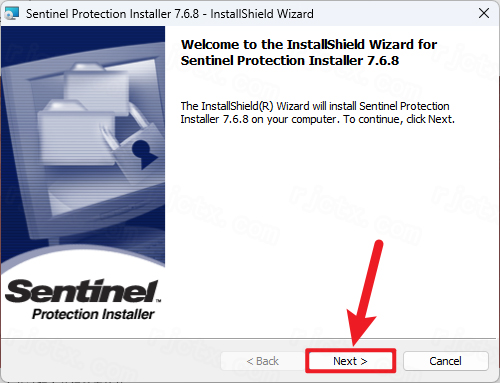
Task: Click the paragraph starting The InstallShield(R) Wizard
Action: click(x=317, y=112)
